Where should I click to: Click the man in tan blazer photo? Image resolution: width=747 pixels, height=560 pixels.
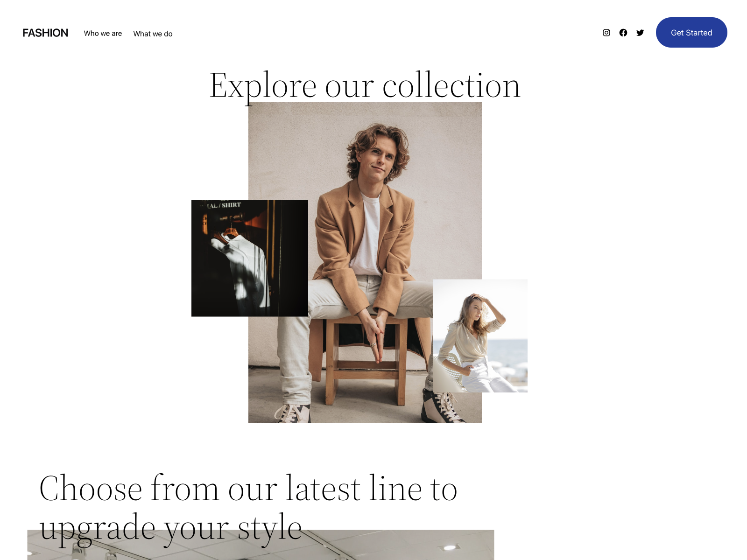pos(365,262)
